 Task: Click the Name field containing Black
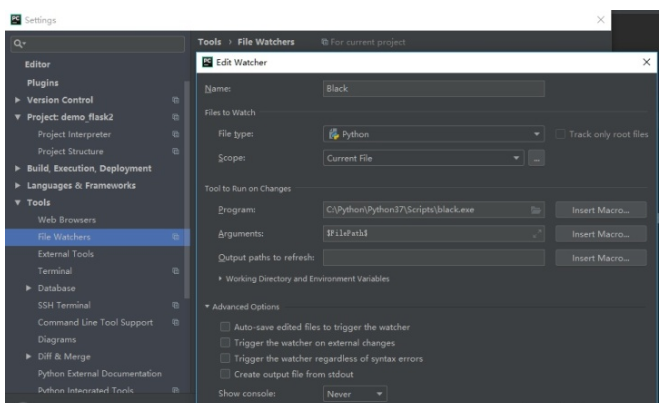point(434,89)
